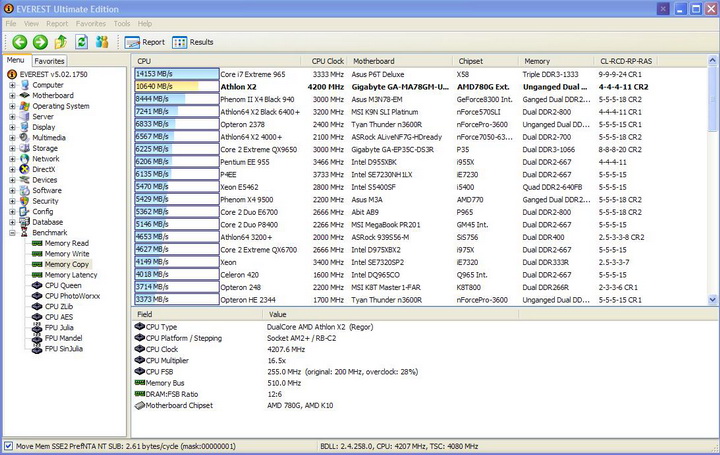Select the Software tree item
720x455 pixels.
[47, 191]
